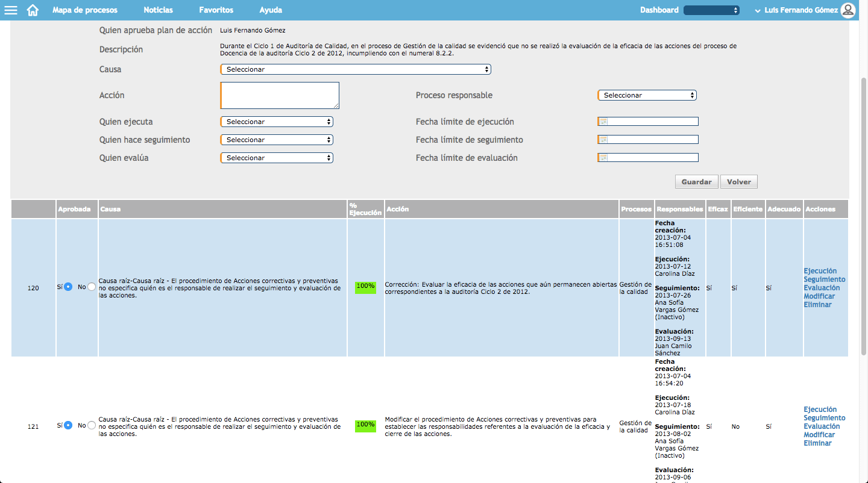Image resolution: width=868 pixels, height=483 pixels.
Task: Select No radio for row 120
Action: pyautogui.click(x=92, y=287)
